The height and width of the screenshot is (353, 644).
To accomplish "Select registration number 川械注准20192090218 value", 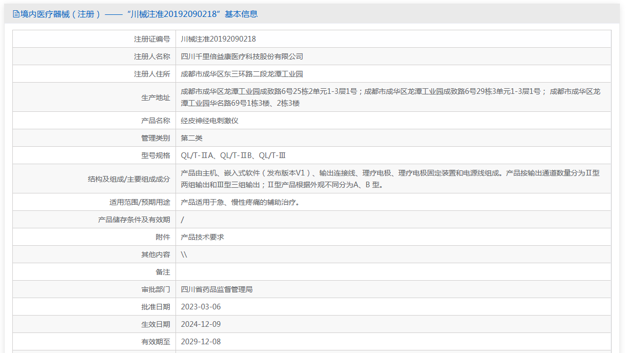I will [x=219, y=39].
